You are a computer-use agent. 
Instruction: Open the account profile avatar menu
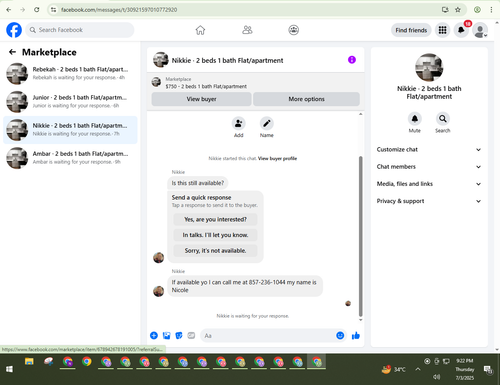pos(480,30)
